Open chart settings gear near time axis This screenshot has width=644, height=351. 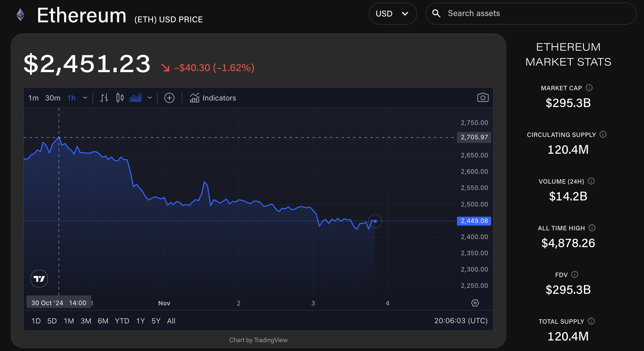(475, 303)
